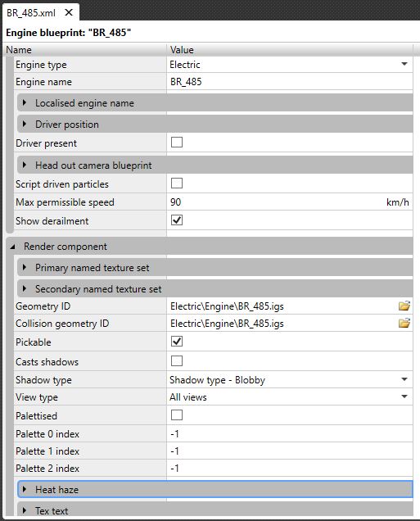The image size is (420, 521).
Task: Click the Max permissible speed value field
Action: point(290,202)
